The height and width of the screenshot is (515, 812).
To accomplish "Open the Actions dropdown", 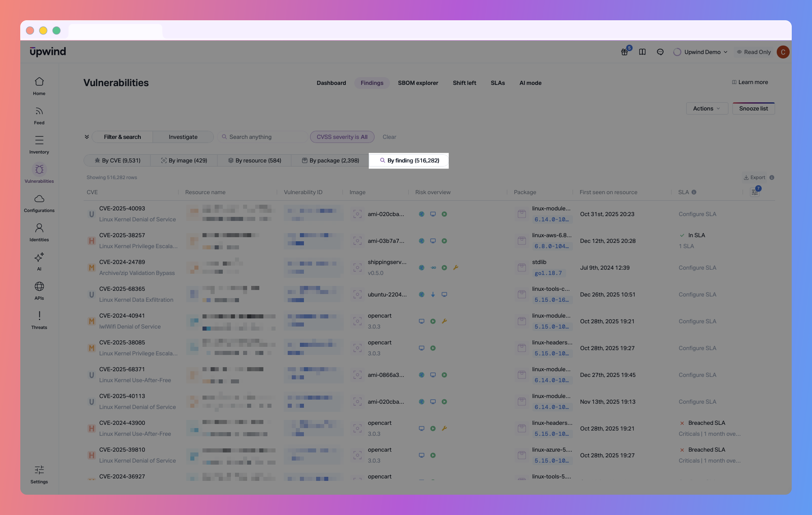I will (706, 108).
